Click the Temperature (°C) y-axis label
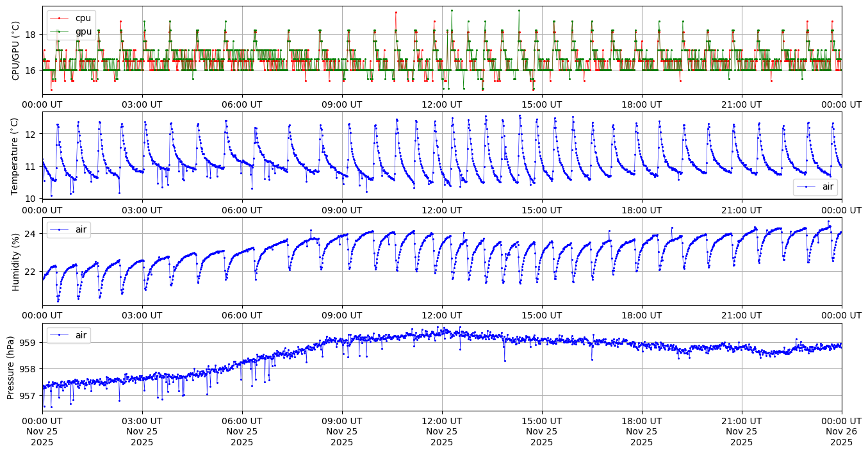Image resolution: width=868 pixels, height=453 pixels. [16, 156]
